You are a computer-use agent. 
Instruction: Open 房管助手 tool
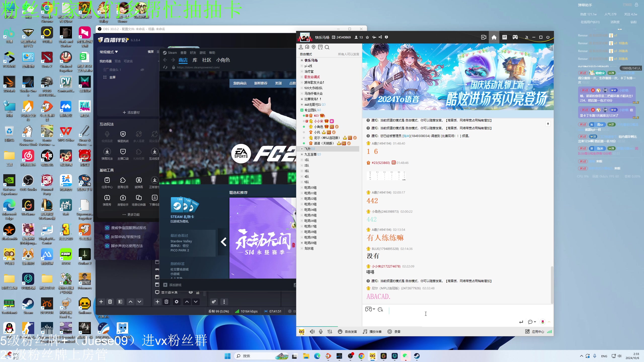(123, 200)
